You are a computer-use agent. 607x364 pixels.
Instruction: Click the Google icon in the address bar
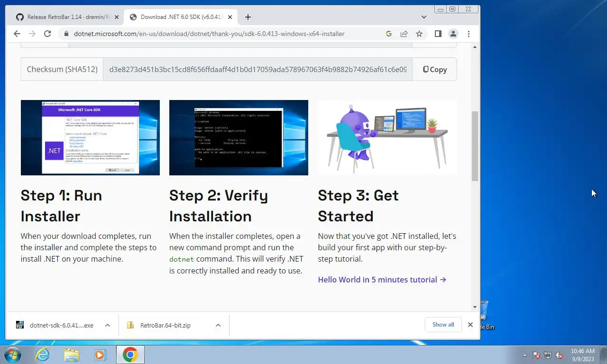(389, 34)
